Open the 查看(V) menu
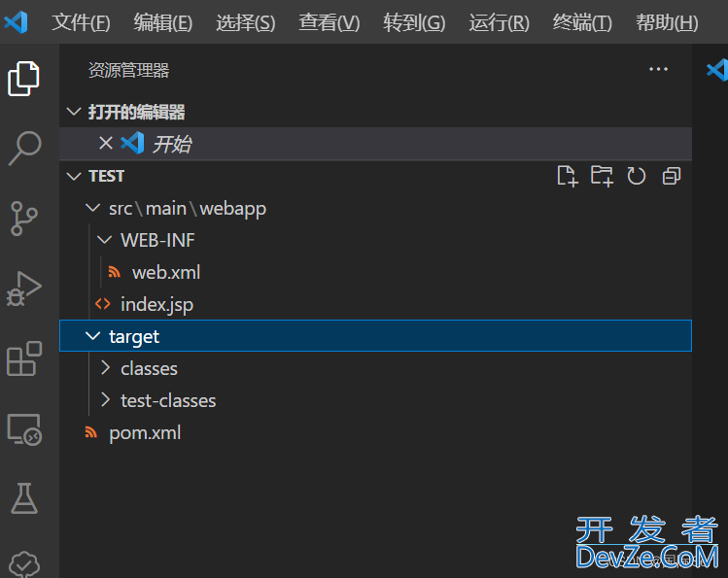728x578 pixels. (x=329, y=22)
